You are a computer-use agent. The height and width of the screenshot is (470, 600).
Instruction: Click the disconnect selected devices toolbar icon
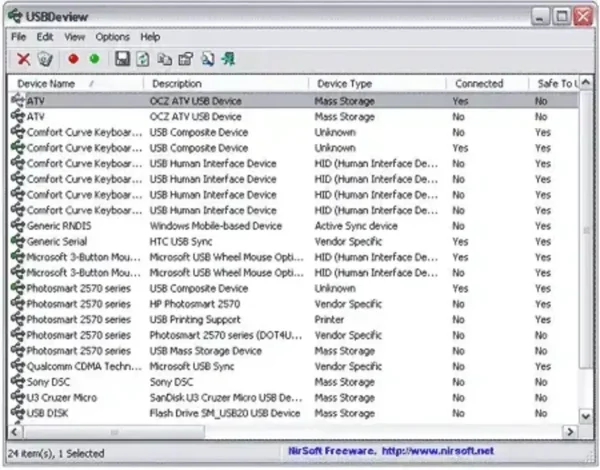[45, 59]
